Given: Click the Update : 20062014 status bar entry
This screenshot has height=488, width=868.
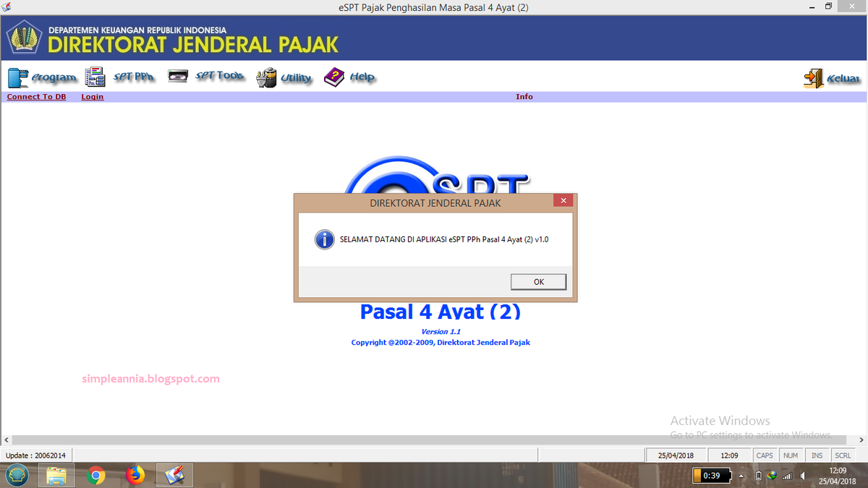Looking at the screenshot, I should tap(35, 455).
